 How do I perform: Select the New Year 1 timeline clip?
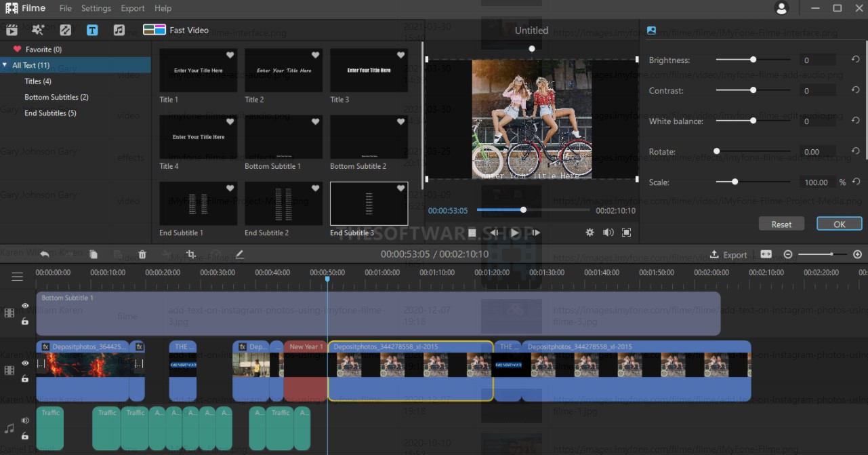(x=306, y=371)
